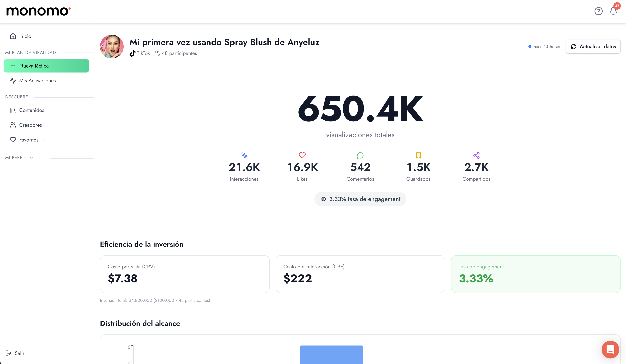Click the Contenidos library icon
626x364 pixels.
13,110
